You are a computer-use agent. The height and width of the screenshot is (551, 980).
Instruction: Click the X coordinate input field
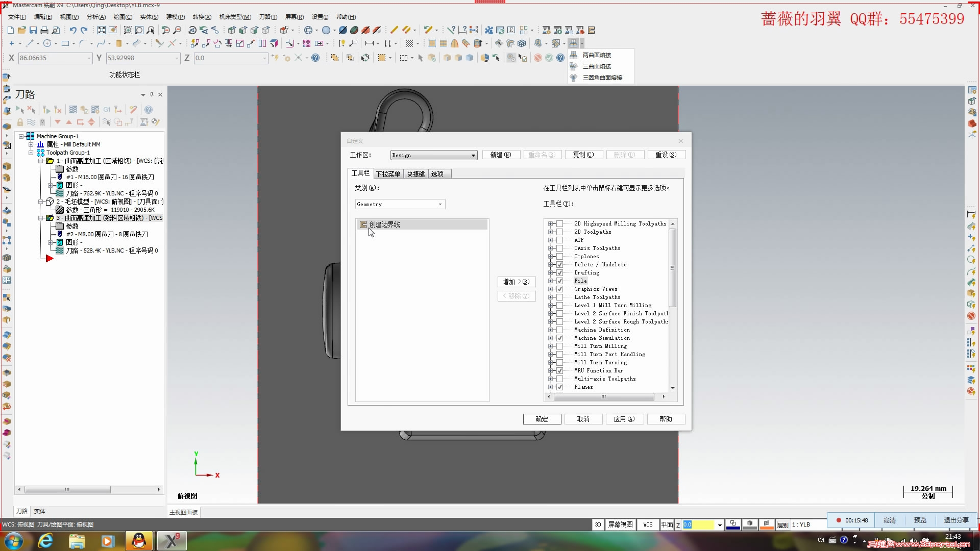click(x=54, y=58)
